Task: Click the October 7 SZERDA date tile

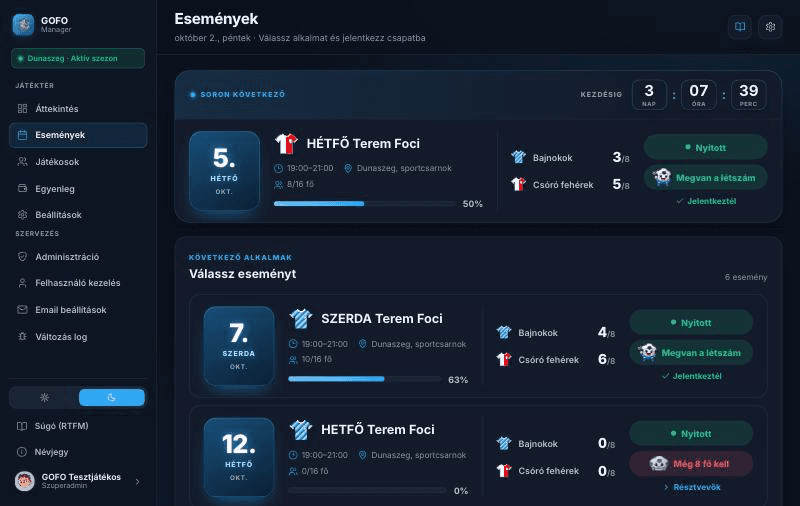Action: [x=239, y=346]
